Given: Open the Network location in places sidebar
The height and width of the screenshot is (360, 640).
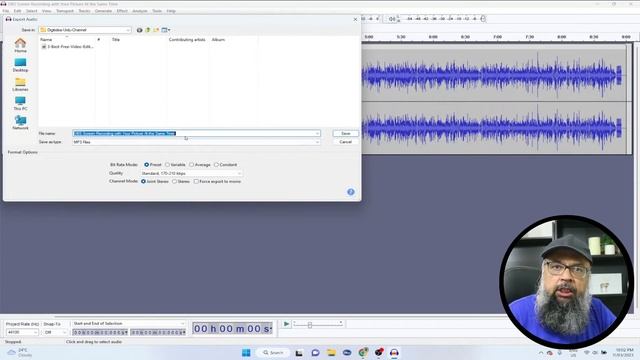Looking at the screenshot, I should 20,122.
